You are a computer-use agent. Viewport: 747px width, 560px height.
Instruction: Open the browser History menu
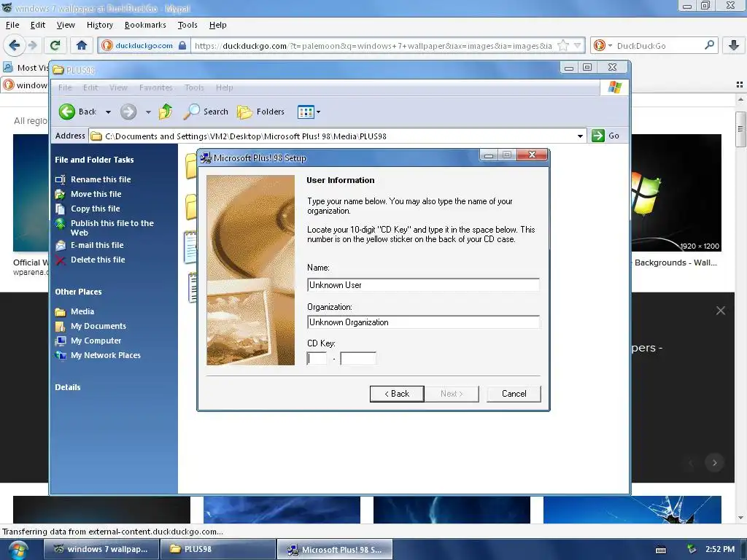(99, 25)
